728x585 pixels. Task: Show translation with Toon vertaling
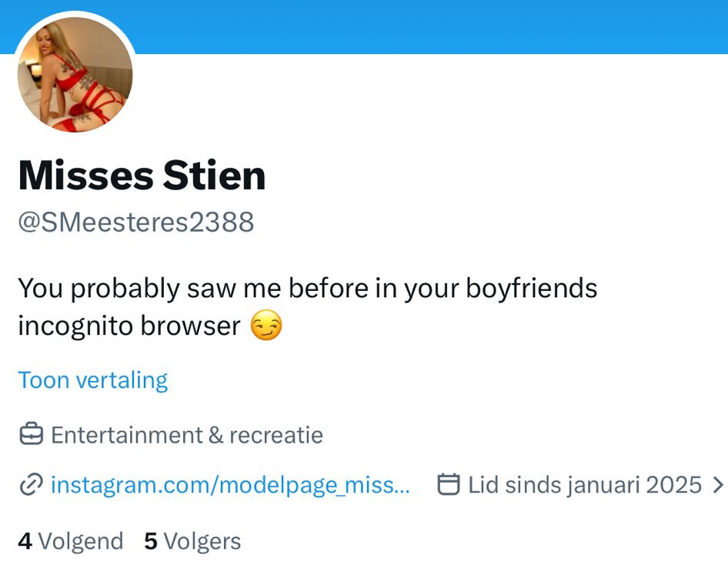(92, 380)
